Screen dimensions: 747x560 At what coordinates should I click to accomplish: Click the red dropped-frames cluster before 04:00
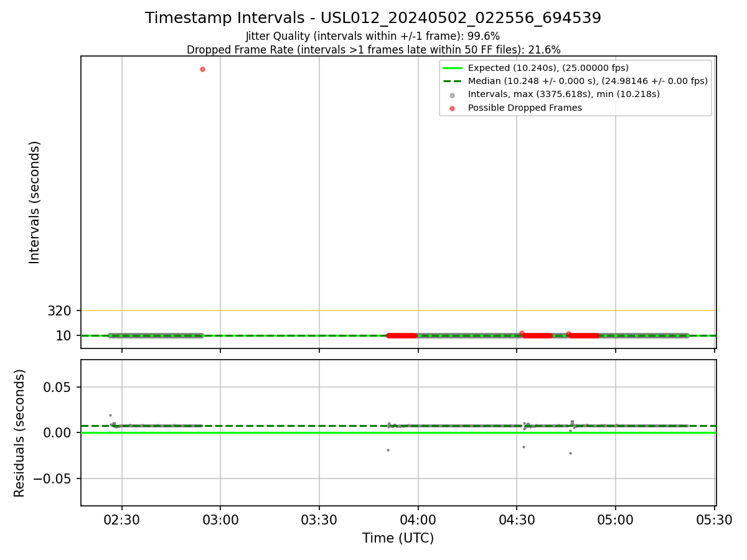point(402,335)
